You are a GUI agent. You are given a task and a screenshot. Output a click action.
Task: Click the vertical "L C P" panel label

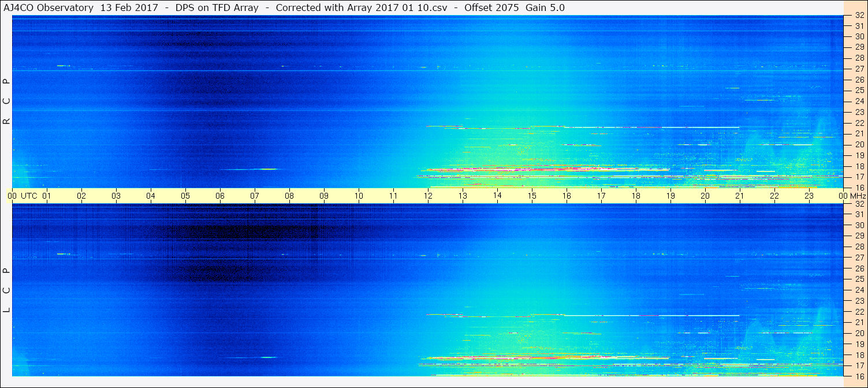7,290
